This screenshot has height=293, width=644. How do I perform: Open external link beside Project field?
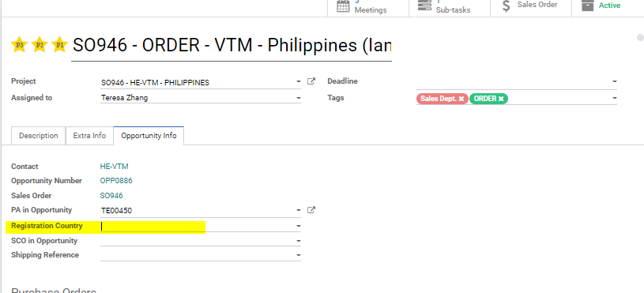[x=311, y=81]
